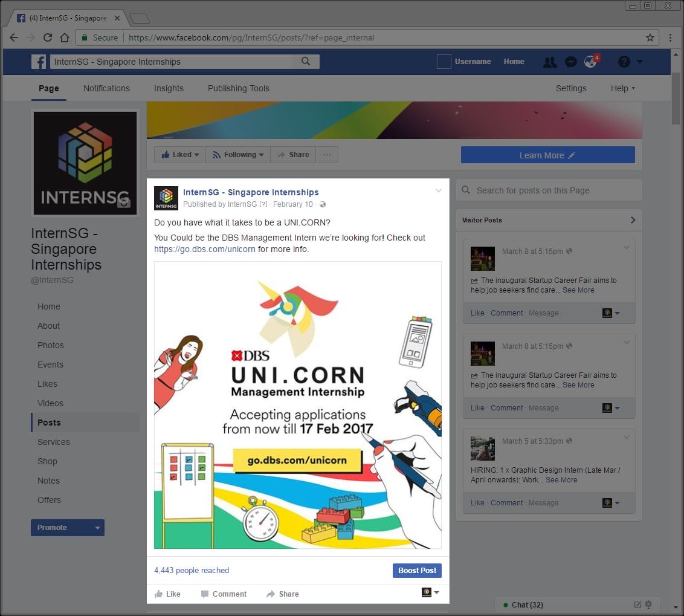Click the quick help question mark icon
Viewport: 684px width, 616px height.
[x=624, y=62]
